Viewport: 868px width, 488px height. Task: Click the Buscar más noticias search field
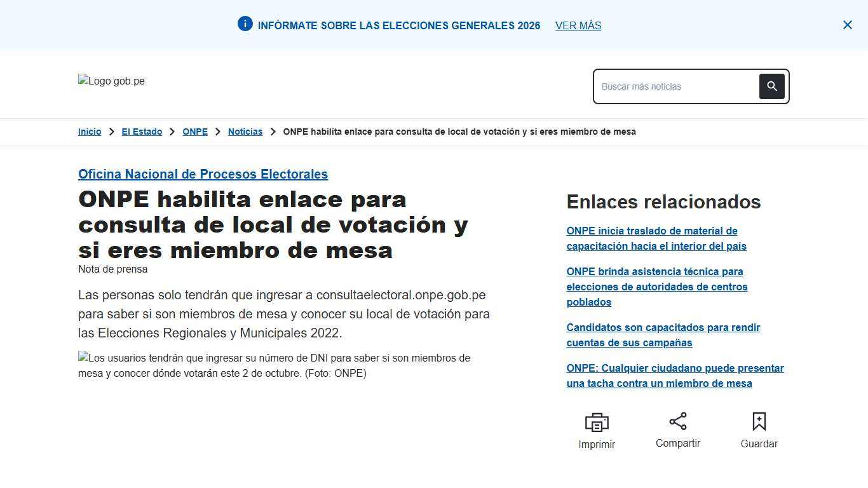tap(674, 86)
